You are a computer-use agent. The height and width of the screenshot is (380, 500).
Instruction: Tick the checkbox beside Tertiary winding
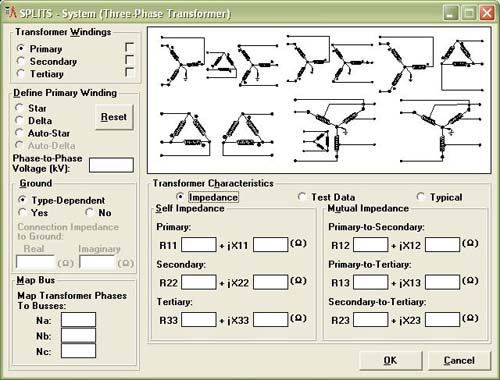tap(129, 72)
